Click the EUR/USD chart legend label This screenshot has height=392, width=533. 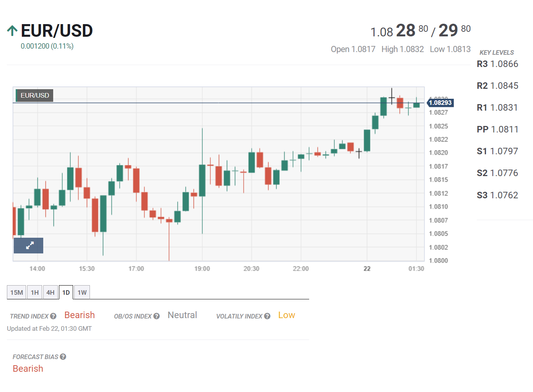point(34,95)
